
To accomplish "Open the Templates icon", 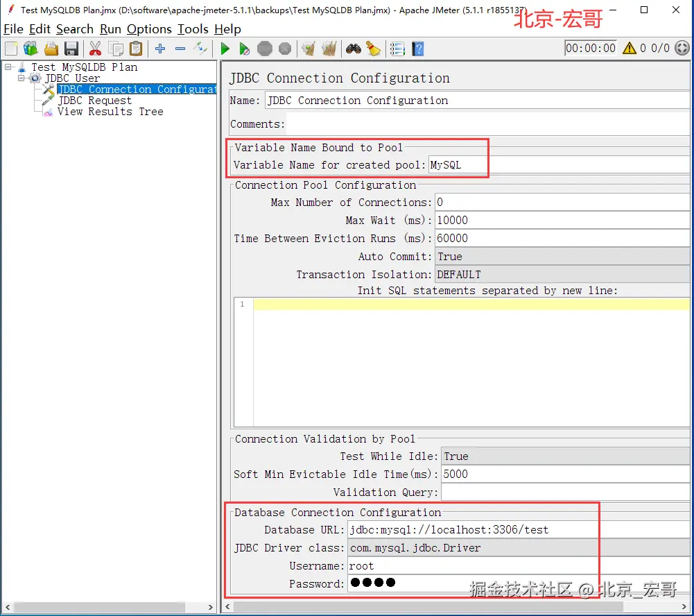I will (31, 49).
